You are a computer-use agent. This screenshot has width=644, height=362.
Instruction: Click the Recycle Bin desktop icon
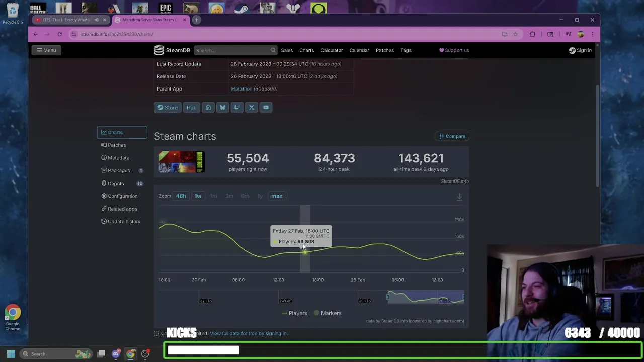[x=13, y=14]
